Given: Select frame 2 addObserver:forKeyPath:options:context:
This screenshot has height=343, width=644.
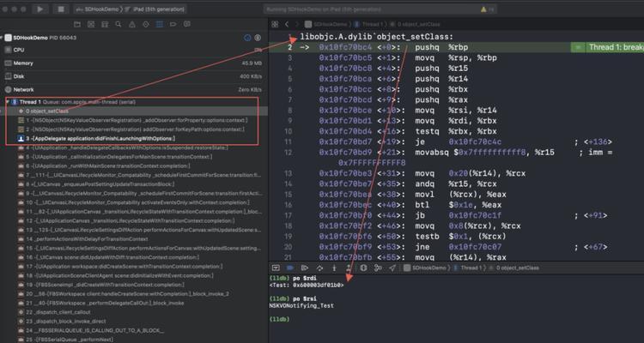Looking at the screenshot, I should 134,129.
